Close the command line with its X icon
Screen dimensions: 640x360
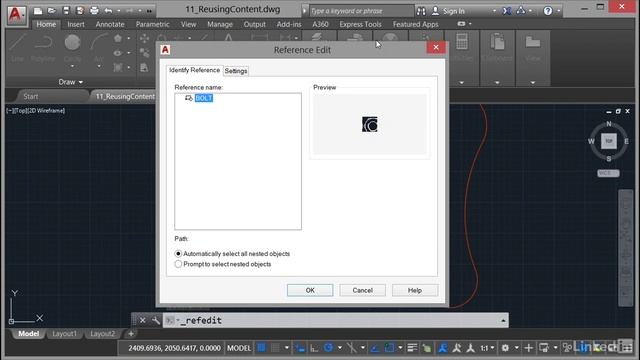[x=142, y=320]
